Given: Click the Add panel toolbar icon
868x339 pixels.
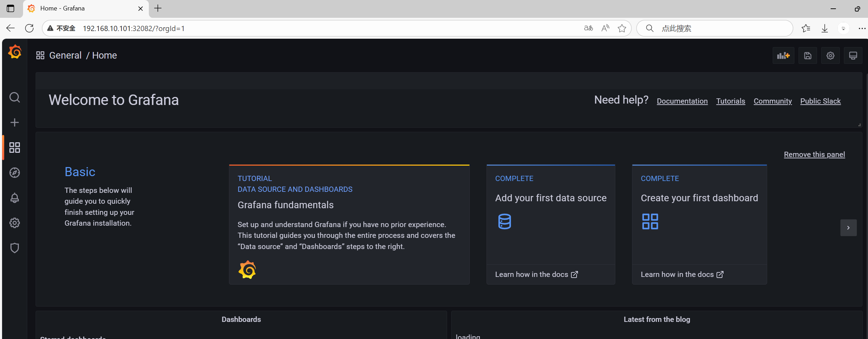Looking at the screenshot, I should (783, 55).
